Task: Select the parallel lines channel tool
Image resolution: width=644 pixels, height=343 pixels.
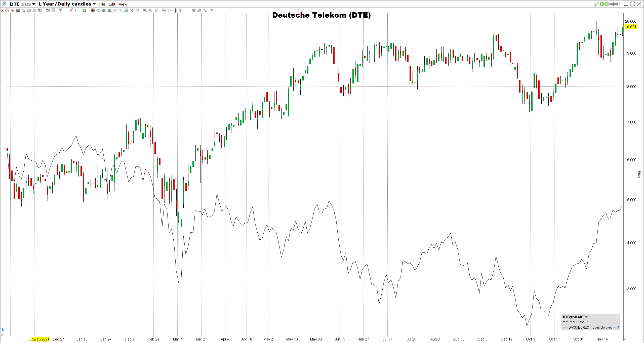Action: coord(137,10)
